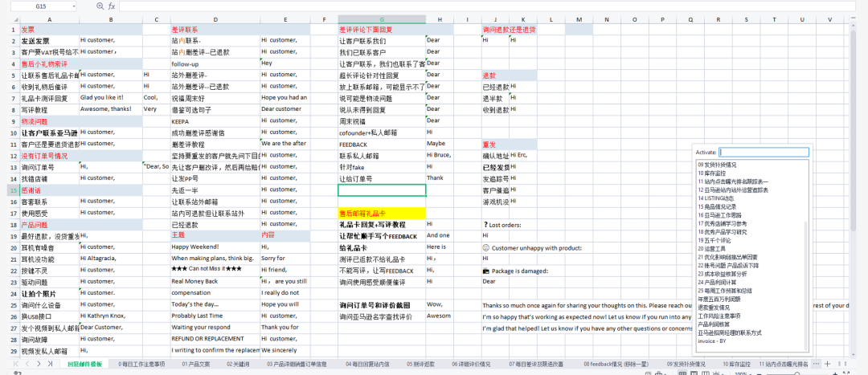
Task: Click When making plans, think big. cell
Action: [215, 259]
